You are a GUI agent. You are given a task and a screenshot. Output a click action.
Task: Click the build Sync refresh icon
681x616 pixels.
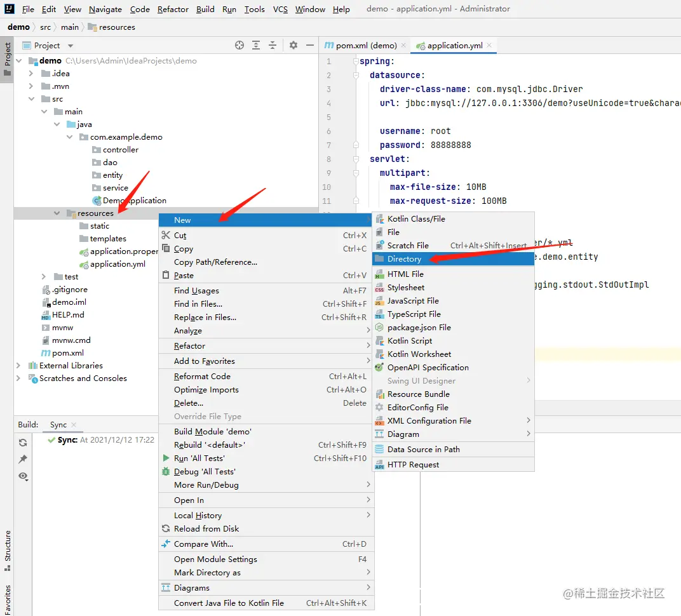23,443
